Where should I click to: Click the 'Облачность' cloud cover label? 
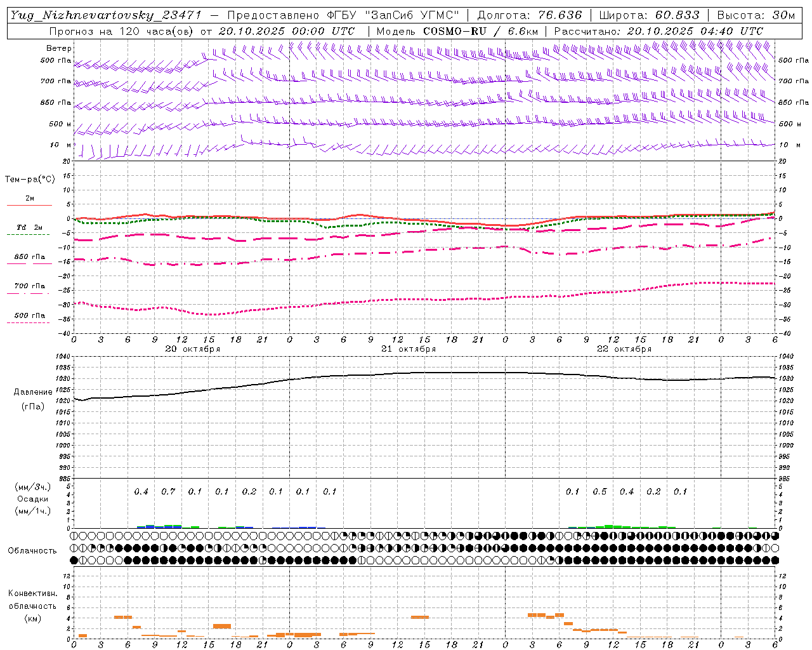32,550
